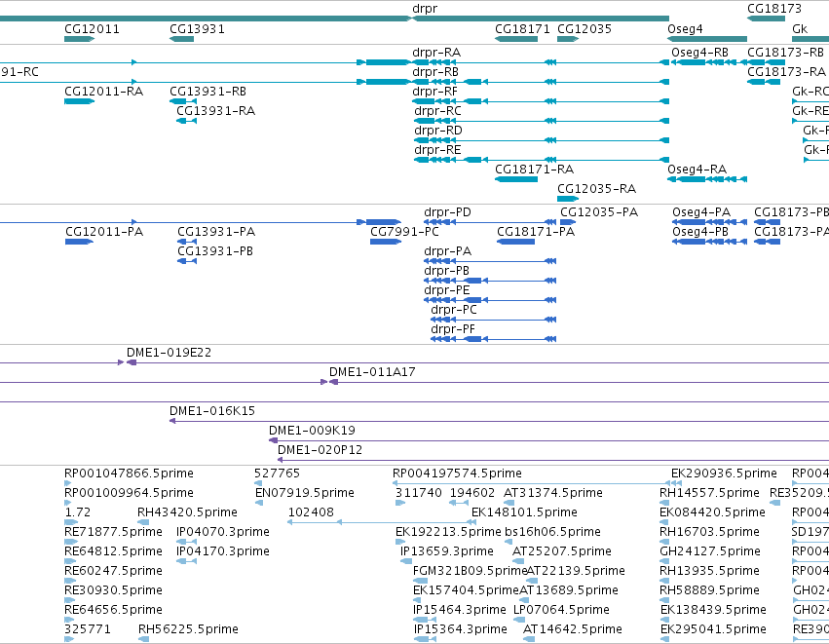Viewport: 829px width, 644px height.
Task: Click the CG18173-RA transcript label
Action: (x=786, y=72)
